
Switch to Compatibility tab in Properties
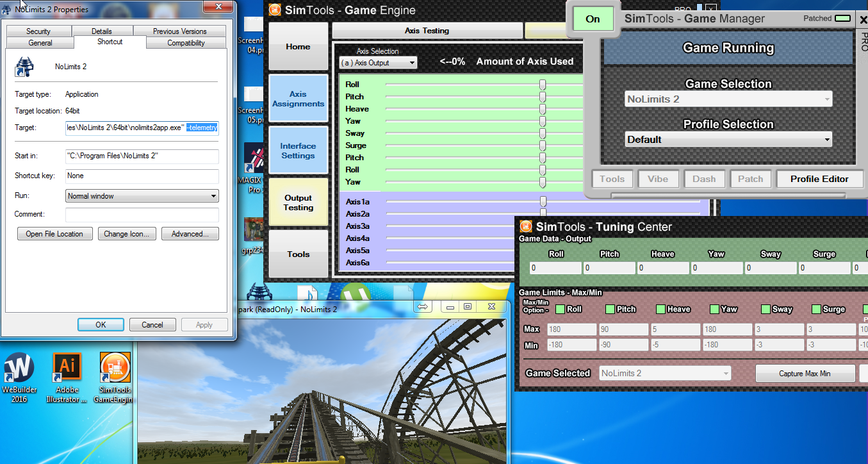coord(186,43)
